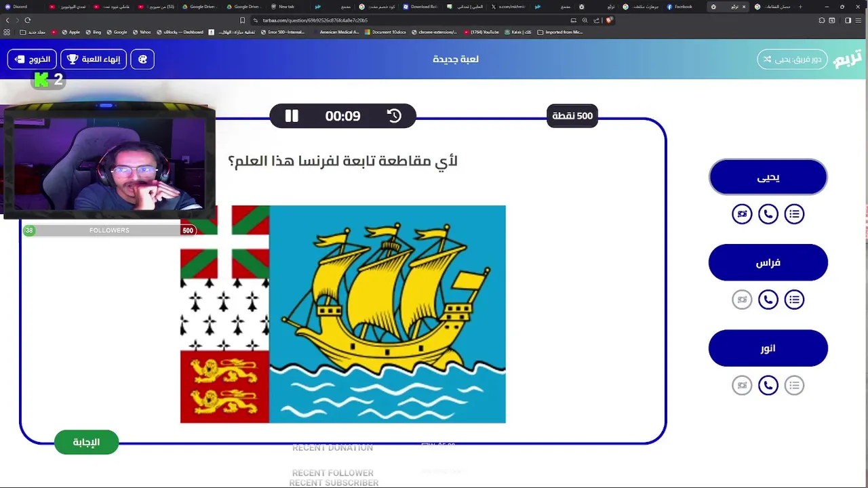The image size is (868, 488).
Task: Click the 500 نقطة points badge
Action: click(572, 116)
